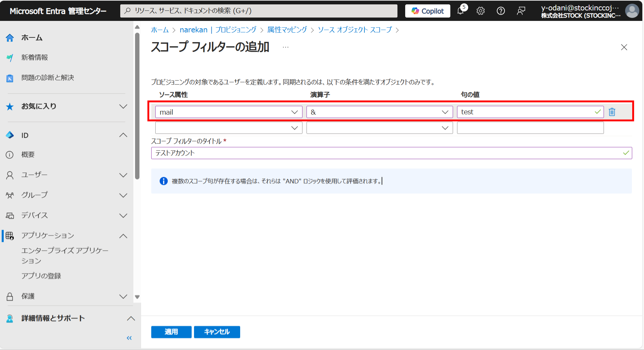This screenshot has height=350, width=644.
Task: Click the empty clause value field
Action: click(x=530, y=128)
